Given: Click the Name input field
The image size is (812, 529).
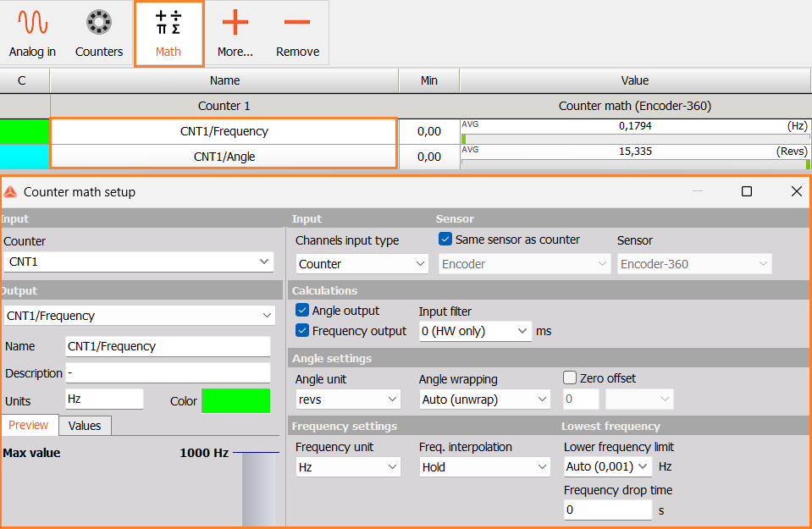Looking at the screenshot, I should tap(168, 346).
